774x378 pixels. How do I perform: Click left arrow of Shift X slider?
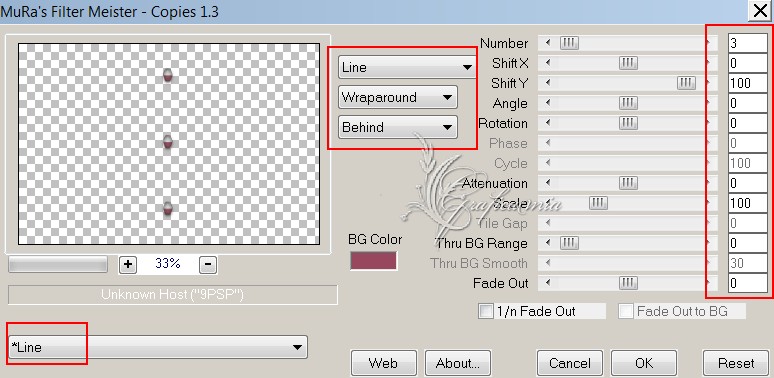coord(548,63)
